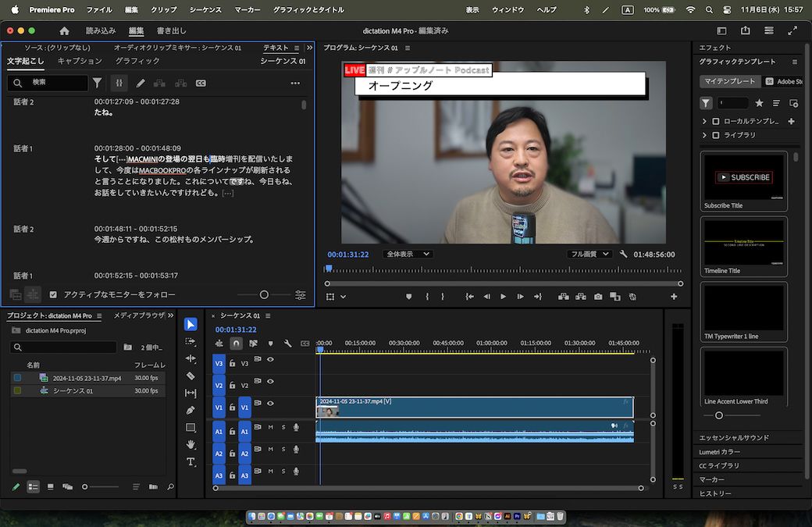Select the マイテンプレート button

(x=730, y=81)
